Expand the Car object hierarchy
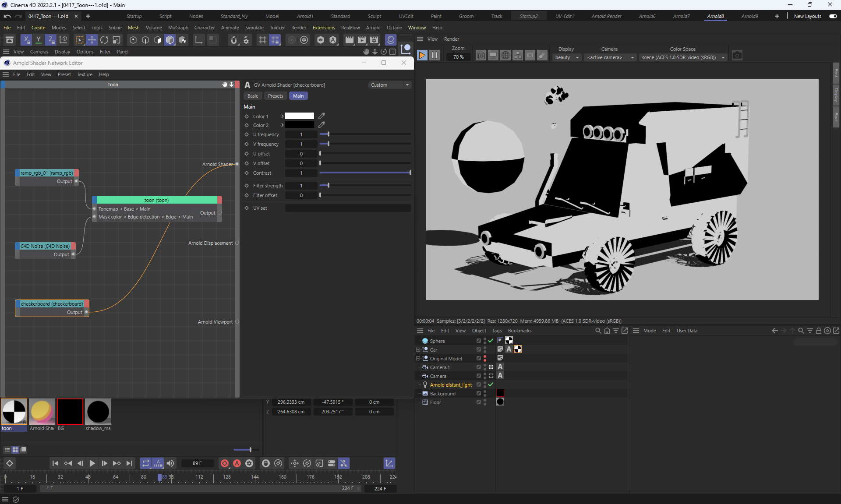The height and width of the screenshot is (504, 841). pos(418,350)
